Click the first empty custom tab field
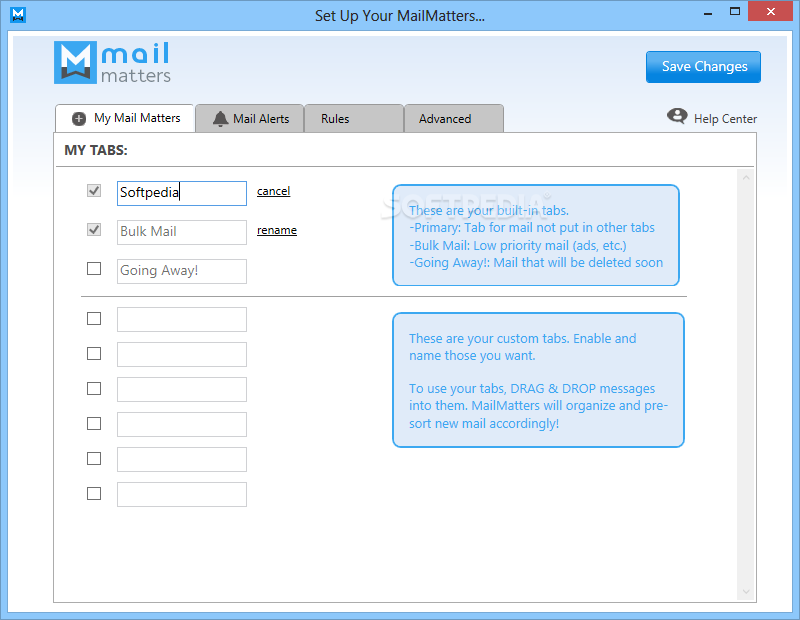The image size is (800, 620). tap(182, 319)
